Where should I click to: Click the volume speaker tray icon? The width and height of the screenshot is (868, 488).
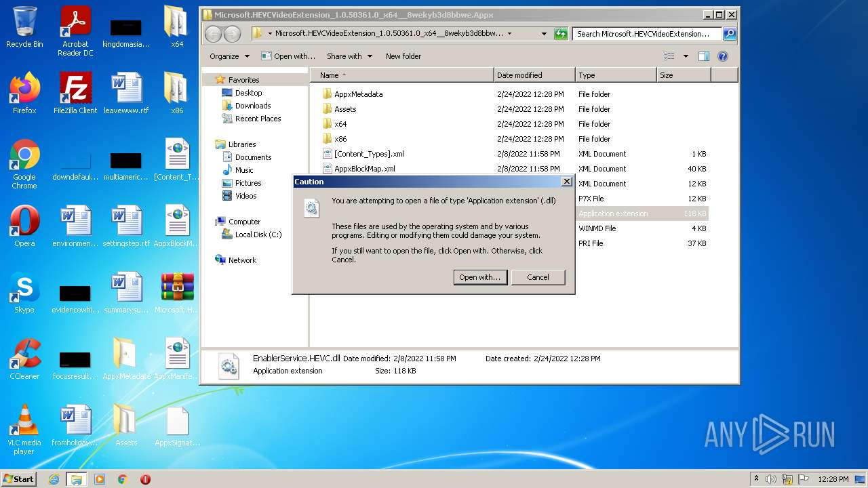tap(771, 479)
